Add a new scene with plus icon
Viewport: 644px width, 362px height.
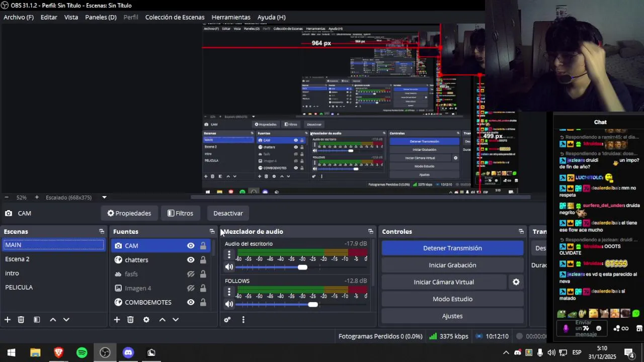click(x=8, y=320)
